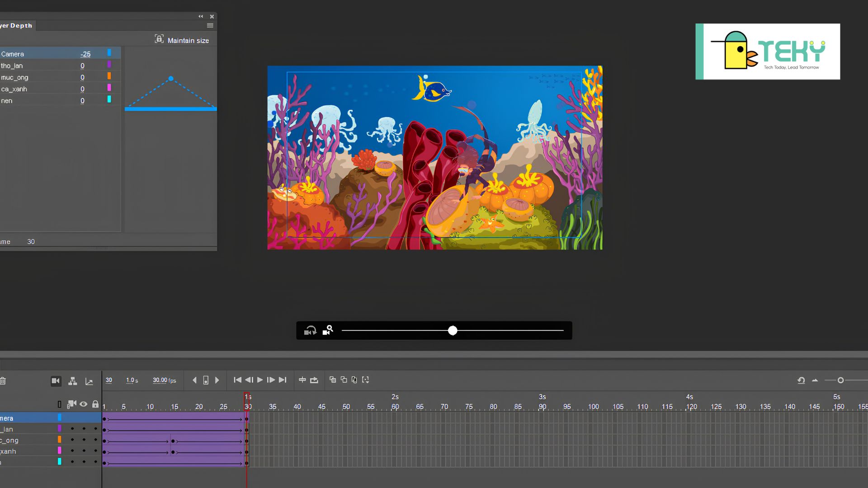Image resolution: width=868 pixels, height=488 pixels.
Task: Click the reset timeline zoom icon
Action: [801, 380]
